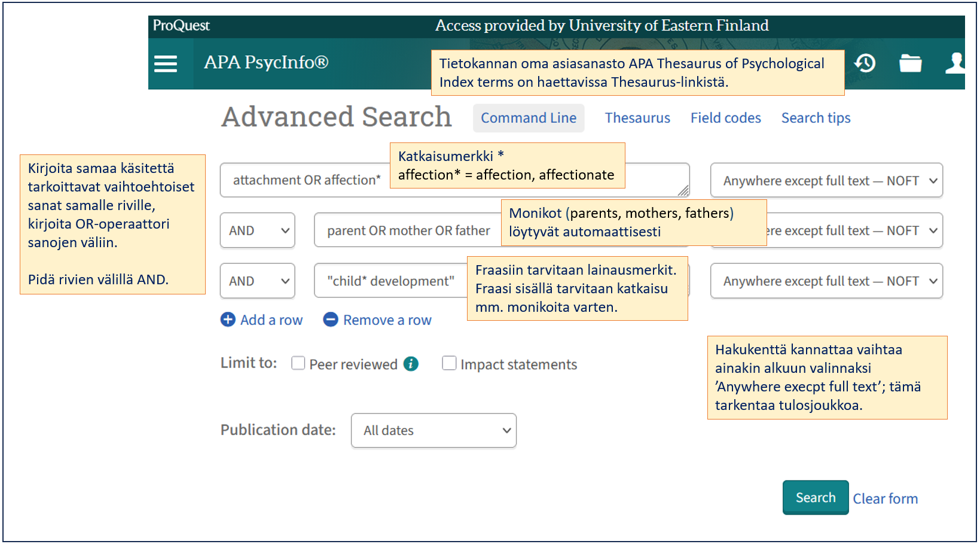Image resolution: width=980 pixels, height=544 pixels.
Task: Switch to Command Line search
Action: click(x=529, y=118)
